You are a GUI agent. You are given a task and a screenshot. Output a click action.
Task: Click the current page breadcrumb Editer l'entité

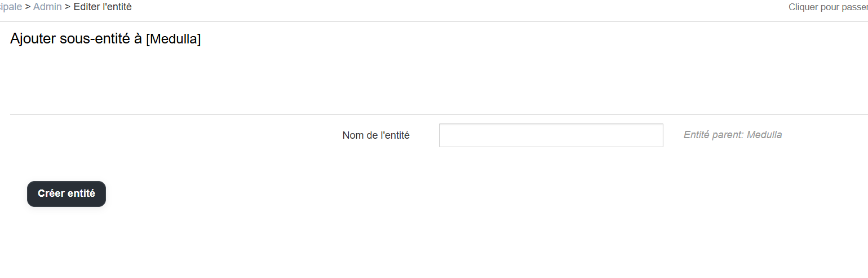coord(103,7)
